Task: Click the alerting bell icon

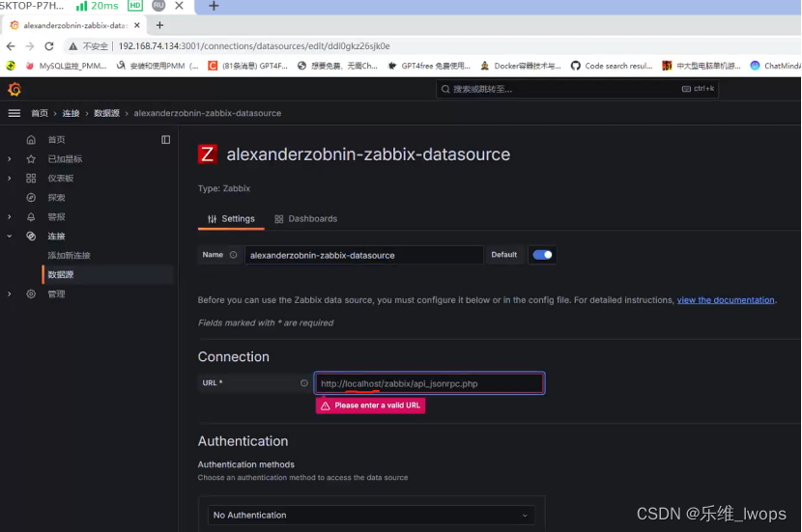Action: [31, 216]
